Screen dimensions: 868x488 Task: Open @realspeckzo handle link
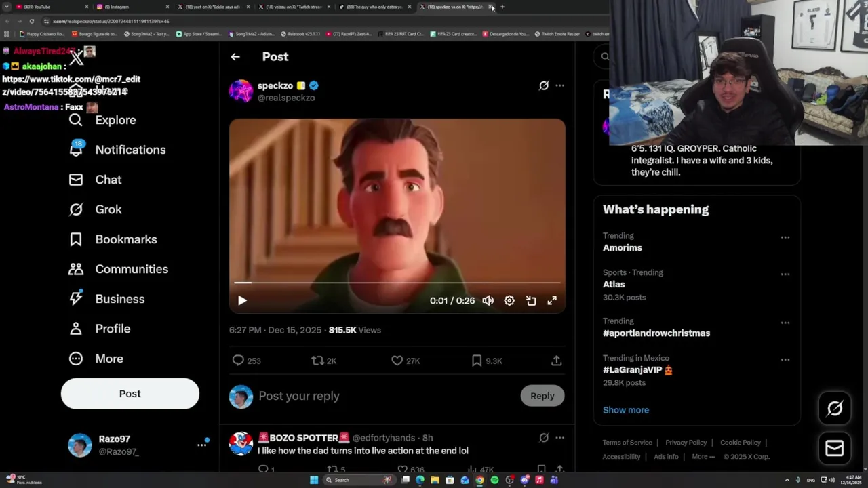click(x=286, y=98)
